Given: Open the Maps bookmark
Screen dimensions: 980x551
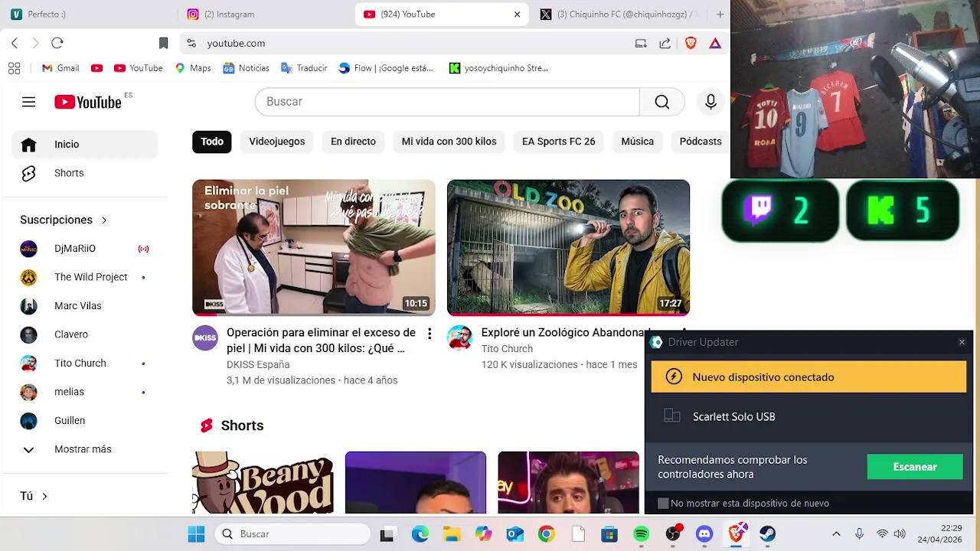Looking at the screenshot, I should coord(193,68).
